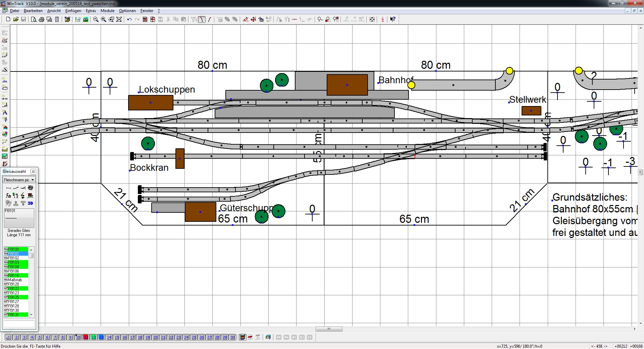644x349 pixels.
Task: Click the Print icon in toolbar
Action: pos(42,19)
